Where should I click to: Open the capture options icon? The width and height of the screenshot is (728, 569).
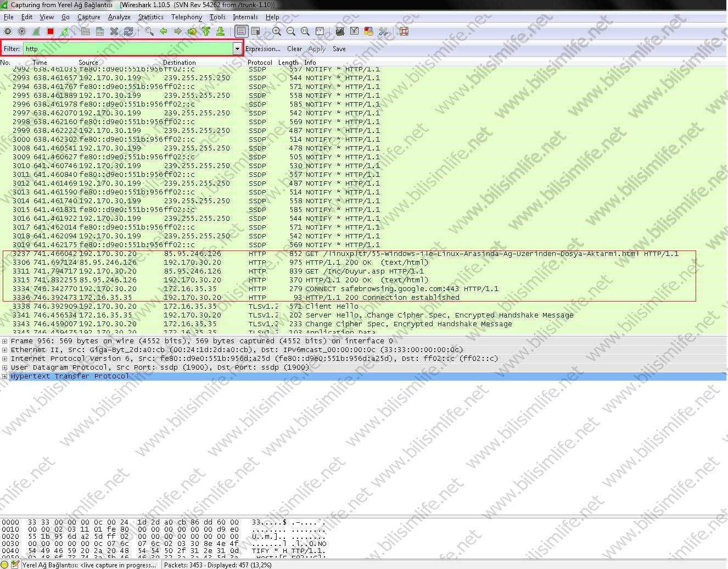coord(22,31)
